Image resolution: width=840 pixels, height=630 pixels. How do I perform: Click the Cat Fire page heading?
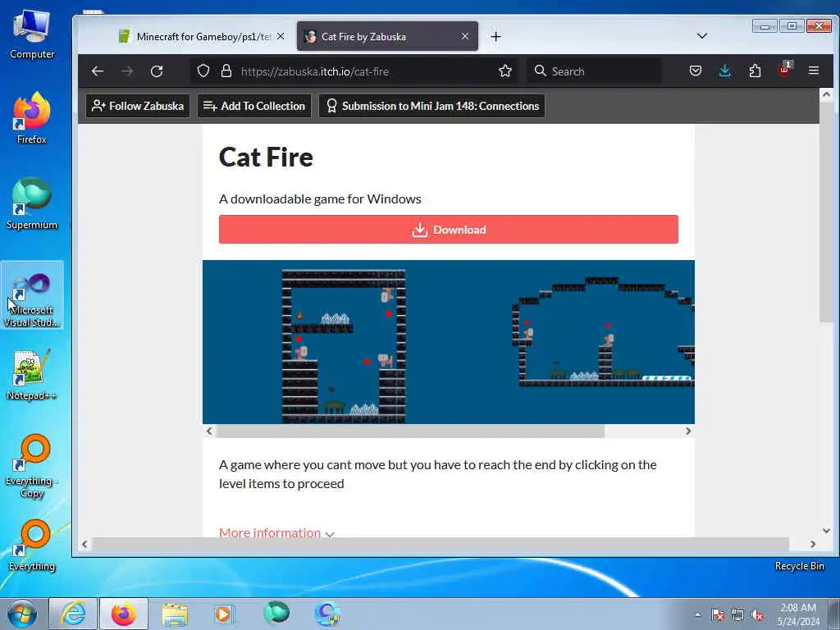[267, 157]
